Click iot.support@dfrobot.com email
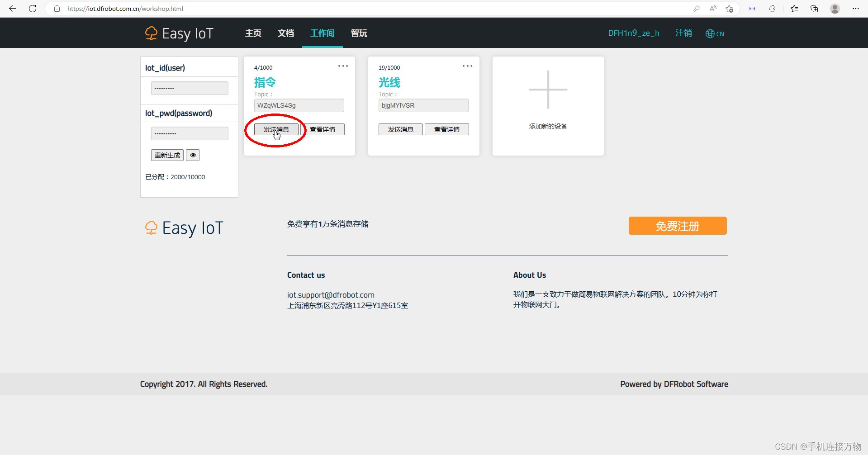Screen dimensions: 868x455 331,295
